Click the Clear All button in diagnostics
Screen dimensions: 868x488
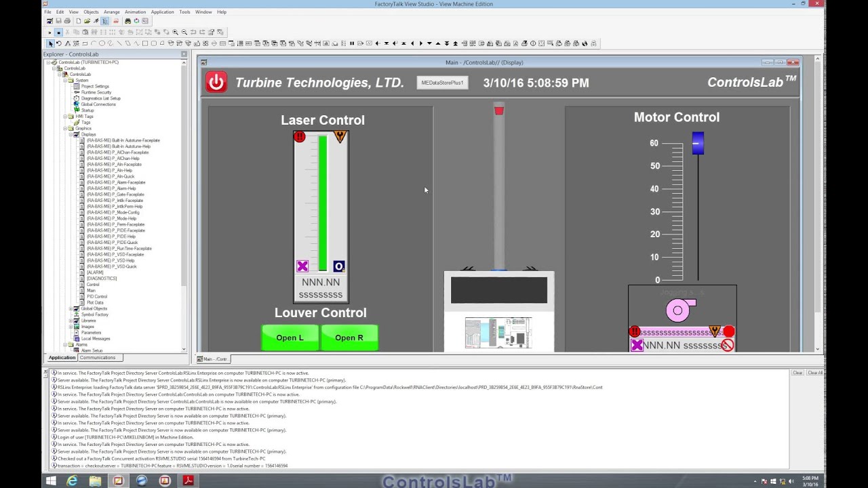pos(815,373)
